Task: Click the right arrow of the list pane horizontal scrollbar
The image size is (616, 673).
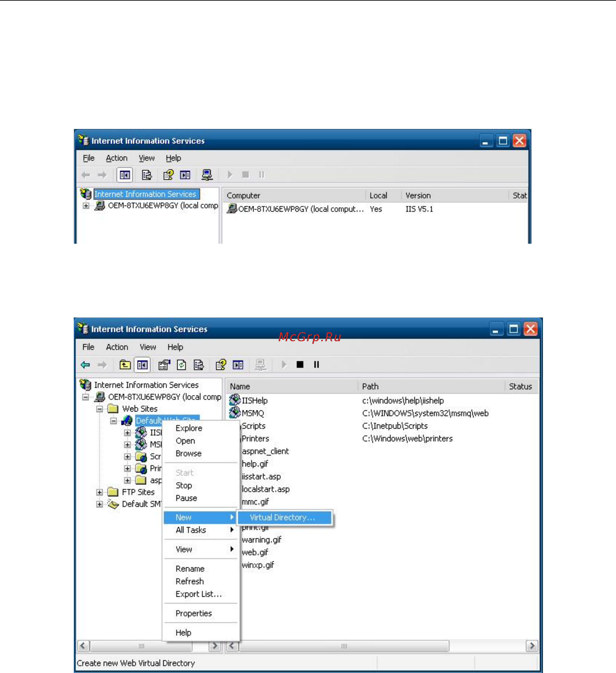Action: [x=532, y=646]
